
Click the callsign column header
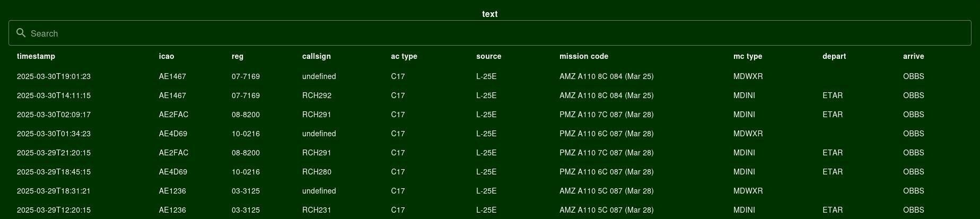pos(317,56)
